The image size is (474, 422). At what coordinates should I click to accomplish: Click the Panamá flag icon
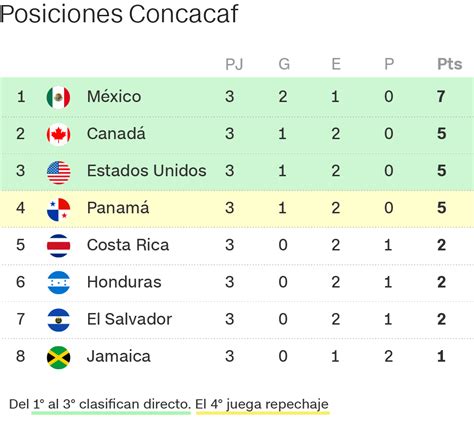point(58,209)
